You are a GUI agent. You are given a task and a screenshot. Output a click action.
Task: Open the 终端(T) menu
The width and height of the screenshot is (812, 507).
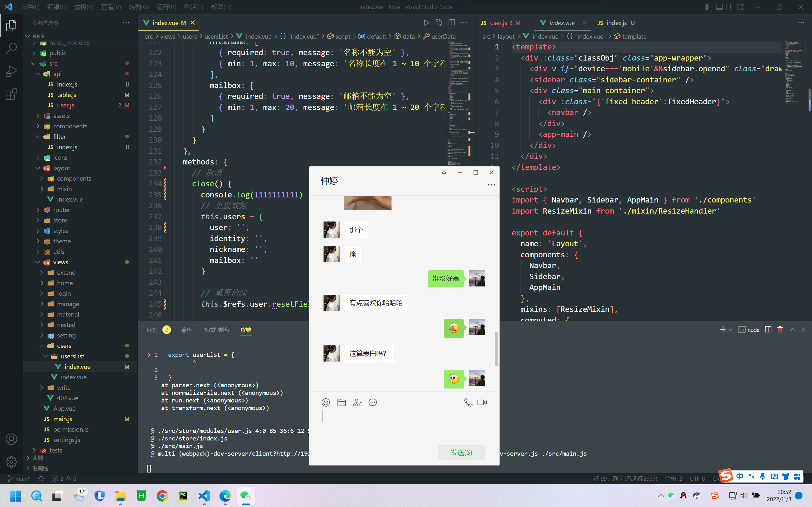coord(193,7)
